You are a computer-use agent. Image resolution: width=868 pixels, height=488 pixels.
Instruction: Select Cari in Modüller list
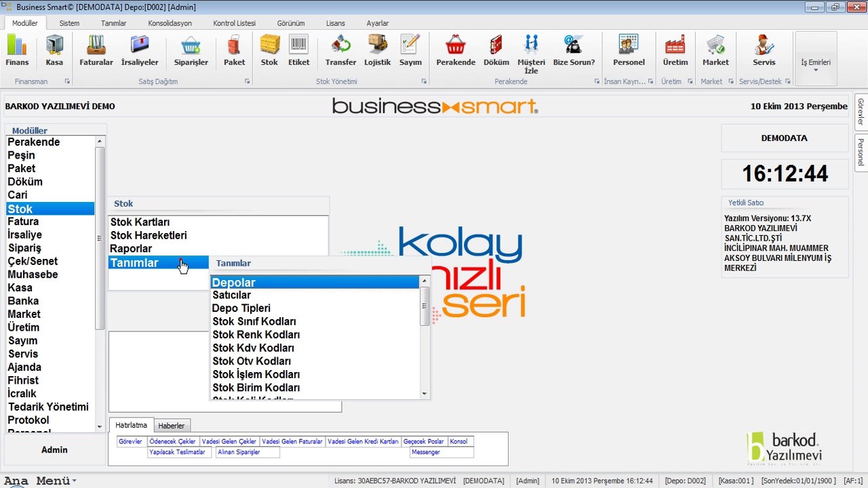pyautogui.click(x=50, y=195)
